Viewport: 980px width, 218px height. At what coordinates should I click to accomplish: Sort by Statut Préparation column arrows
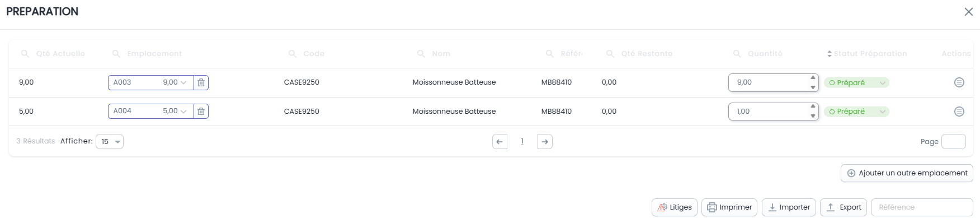click(x=830, y=54)
